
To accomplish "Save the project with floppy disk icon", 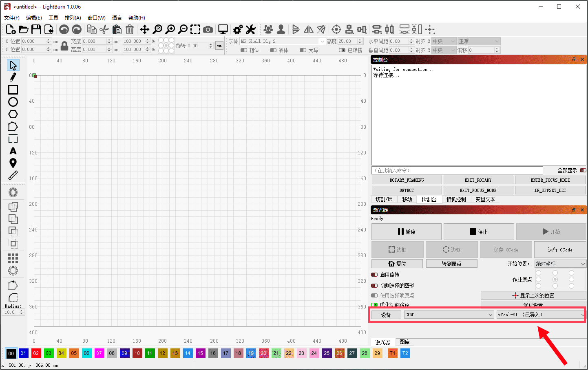I will pyautogui.click(x=36, y=29).
